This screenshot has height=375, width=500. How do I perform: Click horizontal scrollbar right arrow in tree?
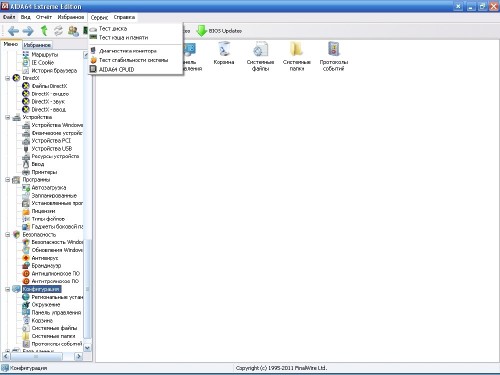[x=79, y=356]
